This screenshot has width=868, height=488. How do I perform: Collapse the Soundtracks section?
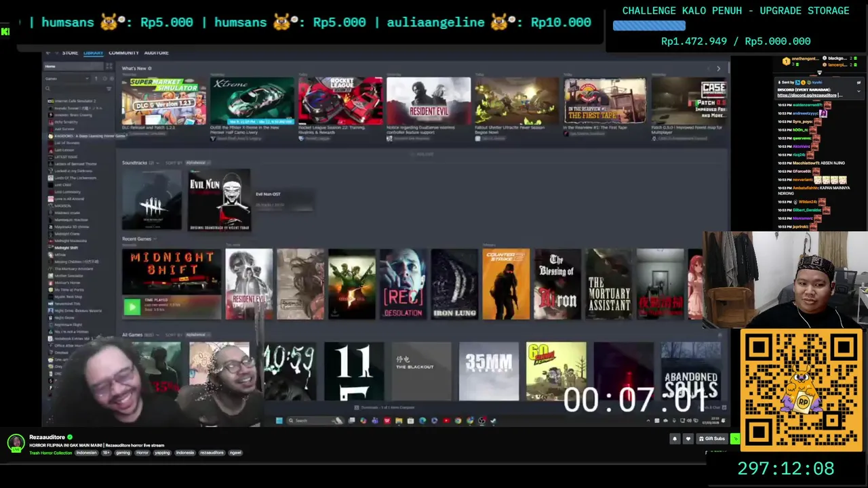tap(157, 163)
